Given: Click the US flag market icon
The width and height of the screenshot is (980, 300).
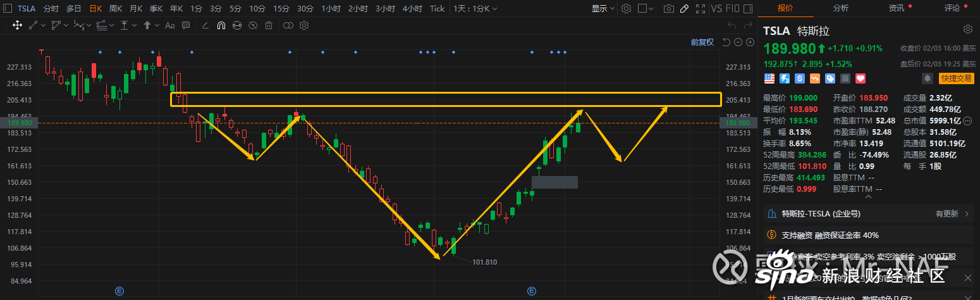Looking at the screenshot, I should 769,78.
